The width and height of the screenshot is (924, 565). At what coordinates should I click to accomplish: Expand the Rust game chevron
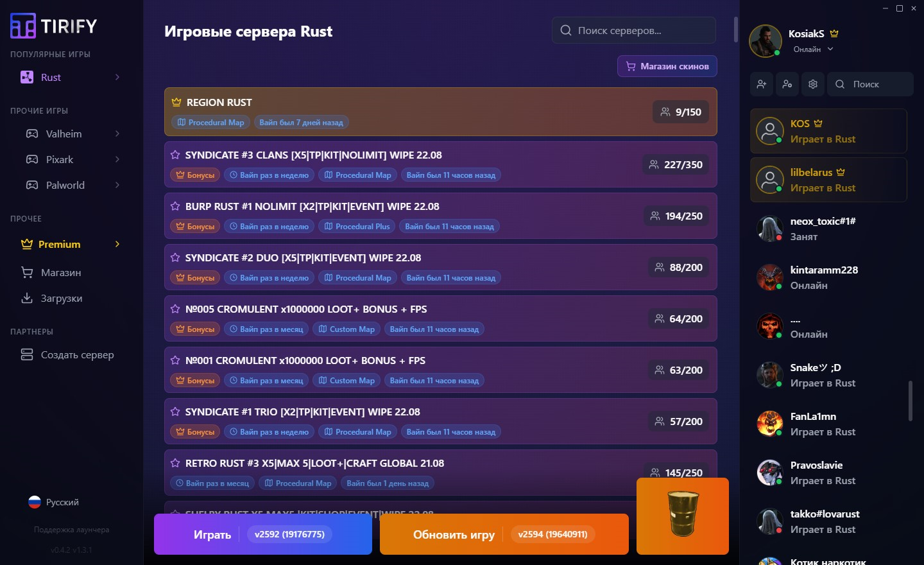pyautogui.click(x=117, y=77)
